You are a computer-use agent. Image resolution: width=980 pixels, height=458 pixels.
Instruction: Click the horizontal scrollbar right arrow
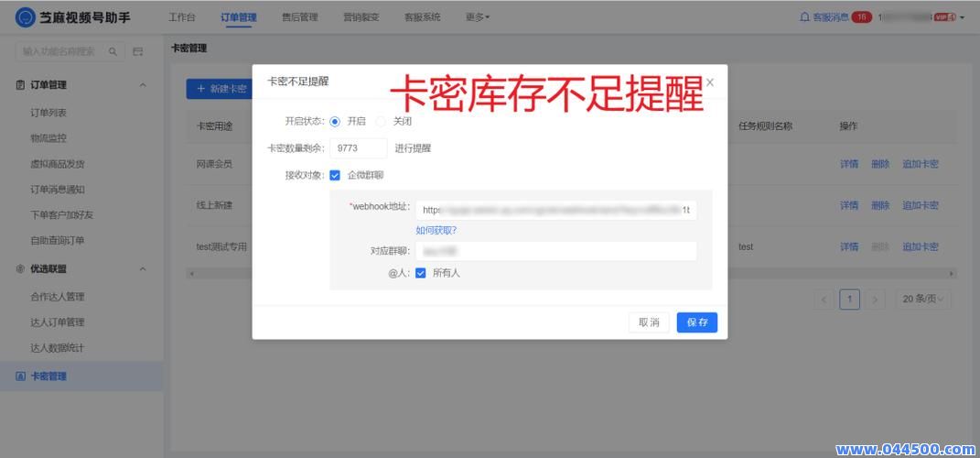coord(953,273)
